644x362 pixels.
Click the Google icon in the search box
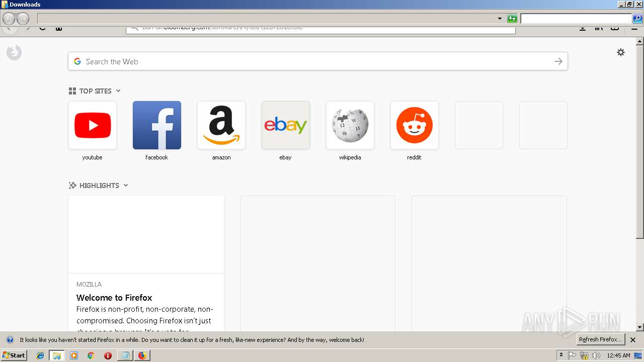pyautogui.click(x=77, y=61)
